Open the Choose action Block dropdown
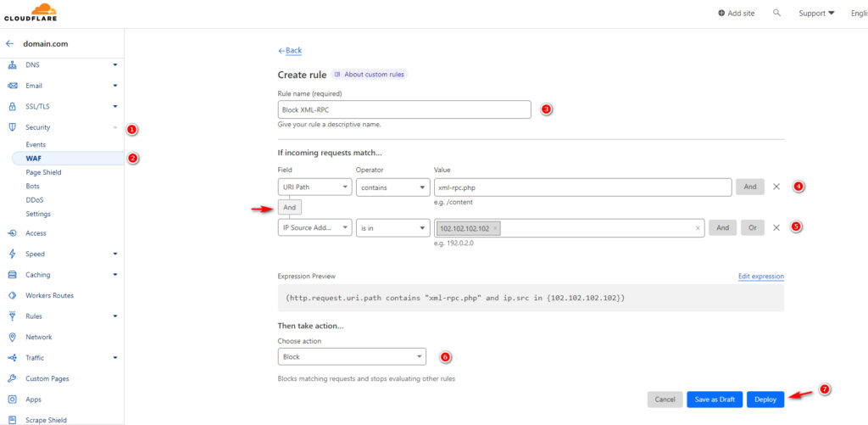The image size is (868, 425). (x=352, y=357)
